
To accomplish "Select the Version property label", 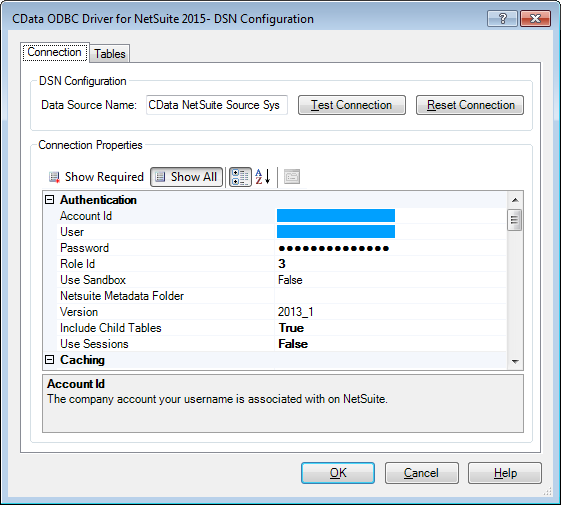I will pyautogui.click(x=79, y=312).
